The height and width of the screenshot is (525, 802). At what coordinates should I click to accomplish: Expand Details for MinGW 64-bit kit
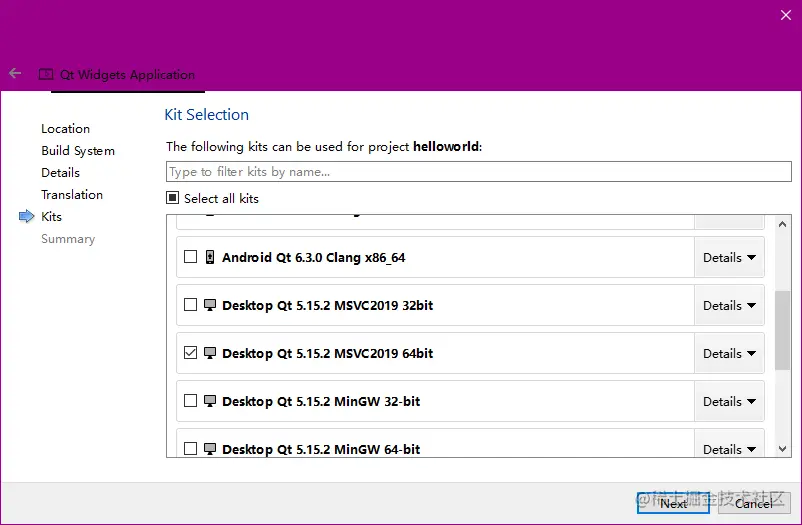pos(729,444)
